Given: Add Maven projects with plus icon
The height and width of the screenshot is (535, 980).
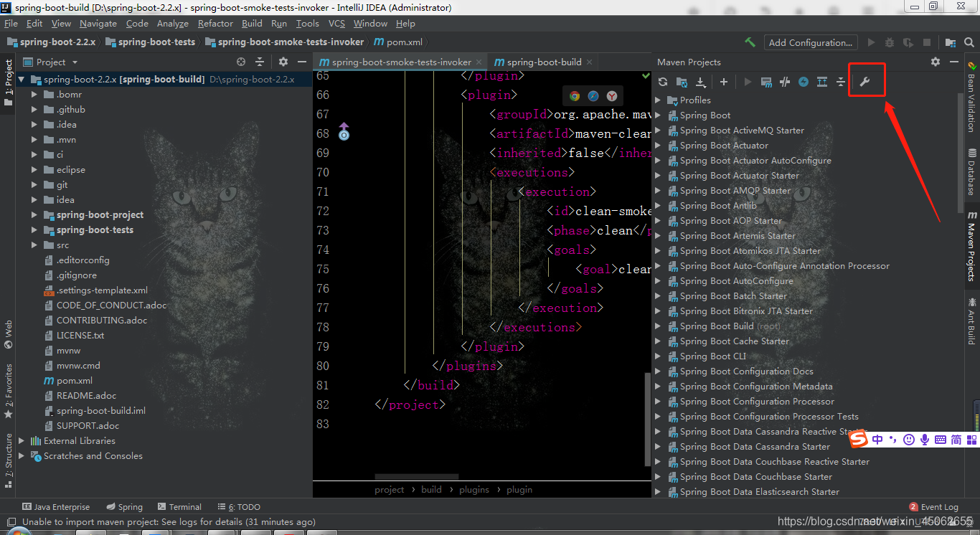Looking at the screenshot, I should (724, 82).
